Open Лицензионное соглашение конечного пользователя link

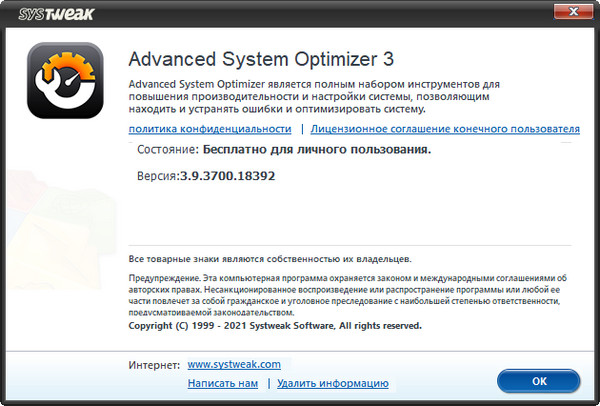pyautogui.click(x=445, y=129)
